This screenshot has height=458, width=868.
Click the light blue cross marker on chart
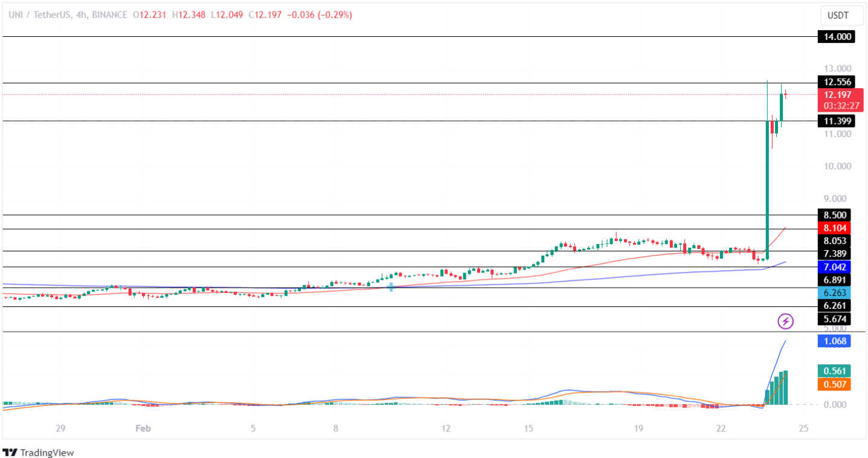[x=391, y=286]
